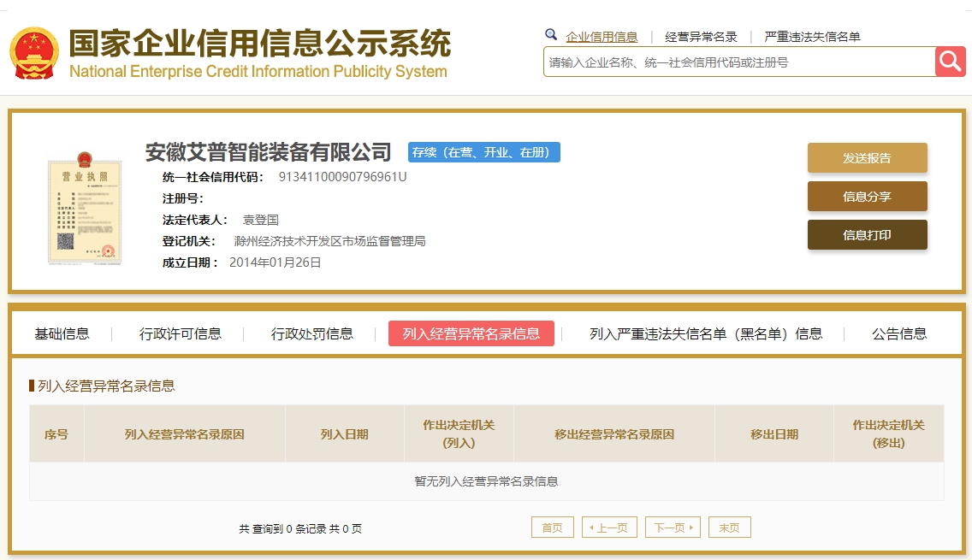The height and width of the screenshot is (560, 972).
Task: Select the 经营异常名录 search category
Action: [x=701, y=37]
